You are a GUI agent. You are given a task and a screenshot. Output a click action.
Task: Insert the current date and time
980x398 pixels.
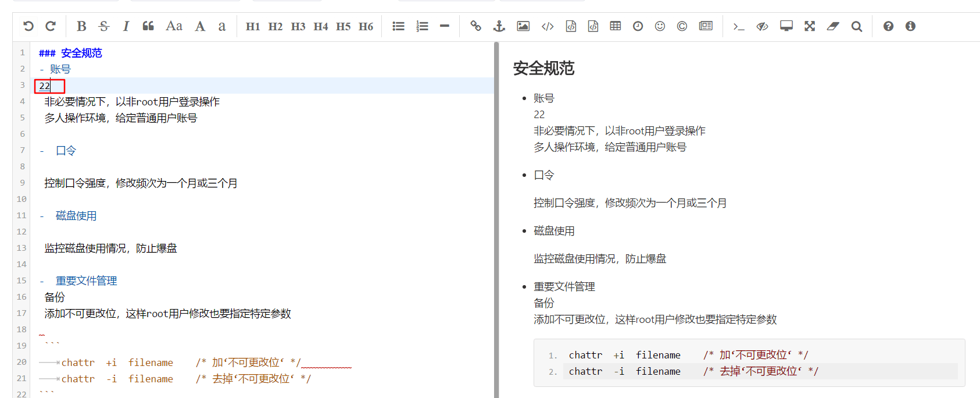(638, 26)
